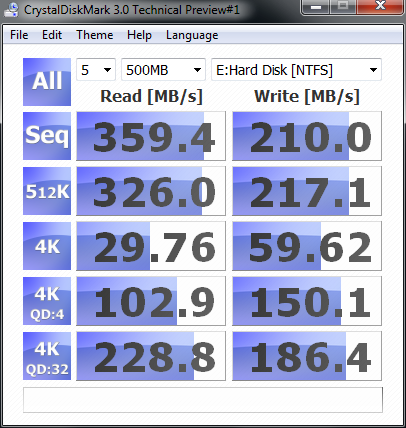
Task: Open the 500MB test size dropdown
Action: [x=163, y=70]
